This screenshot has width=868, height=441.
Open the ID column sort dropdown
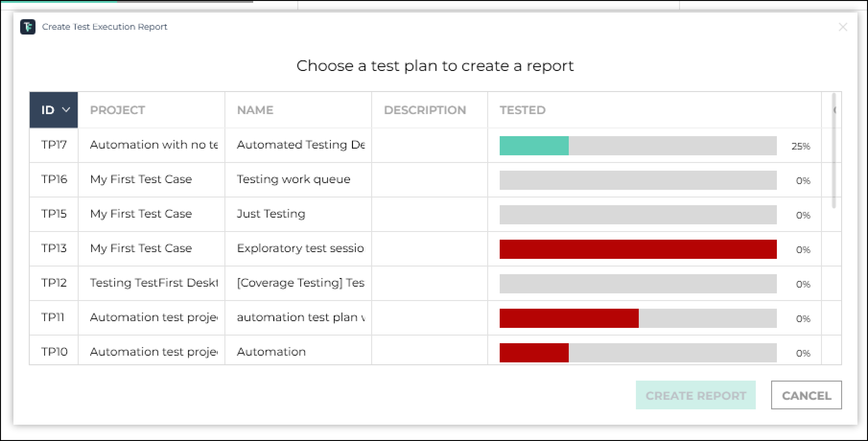click(65, 110)
